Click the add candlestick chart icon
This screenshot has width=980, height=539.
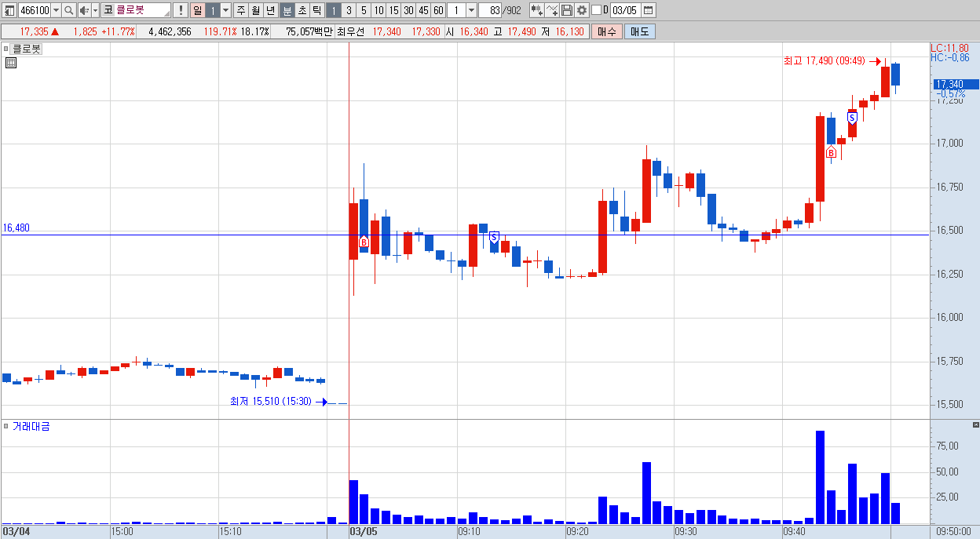click(x=536, y=10)
